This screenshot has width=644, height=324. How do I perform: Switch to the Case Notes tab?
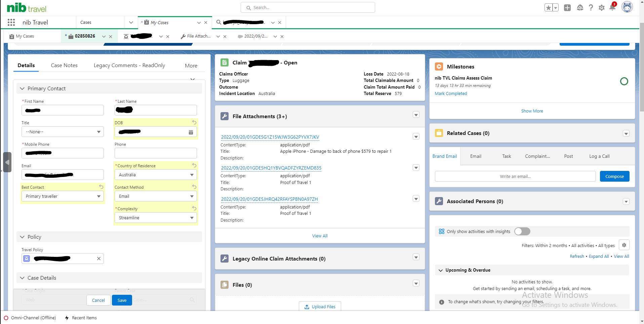tap(64, 65)
